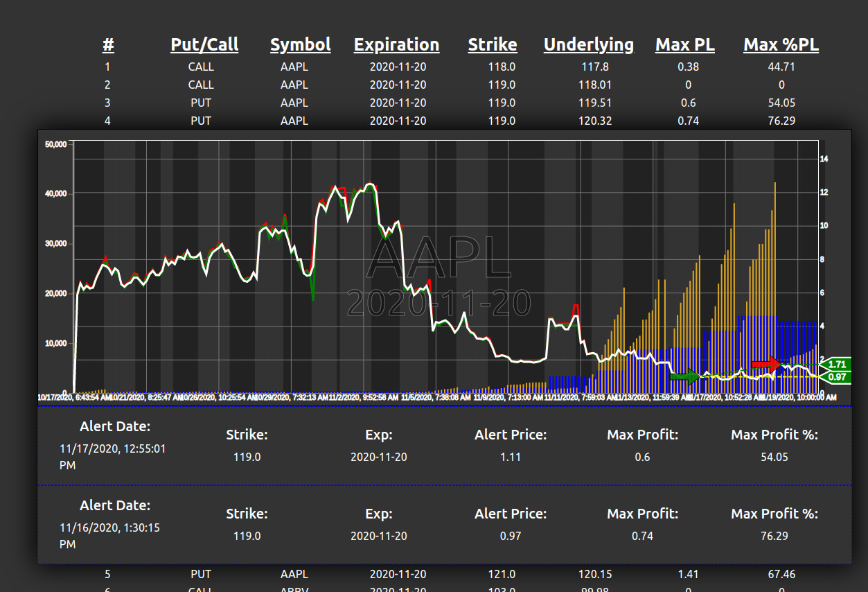Click the 76.29 Max Profit % alert value
Viewport: 868px width, 592px height.
click(774, 536)
